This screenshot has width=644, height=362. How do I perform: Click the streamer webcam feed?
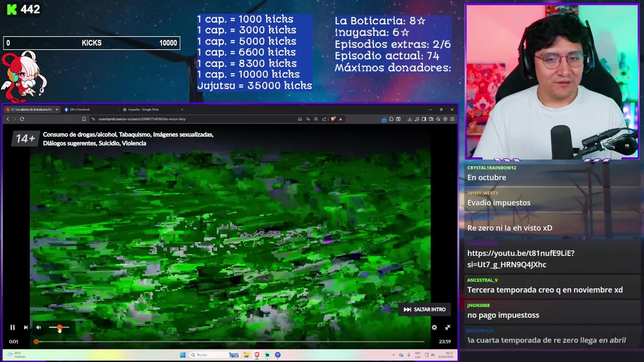tap(552, 81)
